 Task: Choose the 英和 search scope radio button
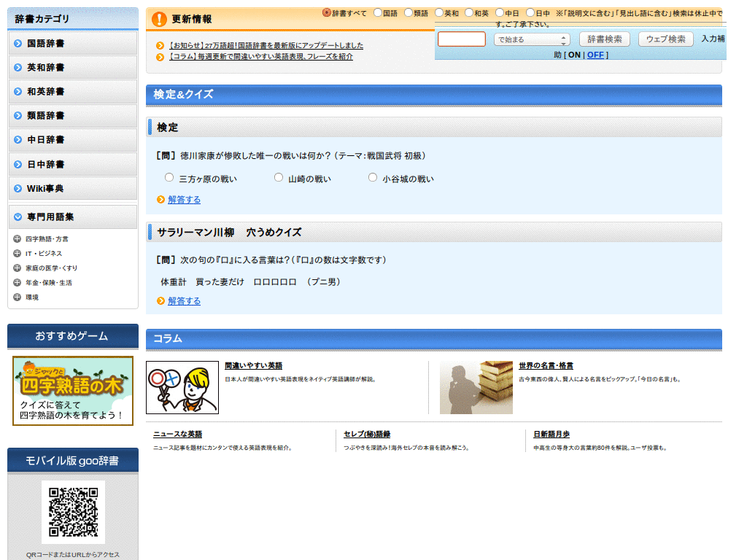pos(438,12)
